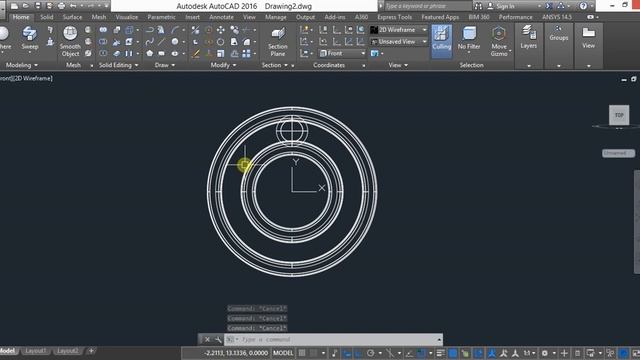640x360 pixels.
Task: Open annotation scale 1:1 dropdown
Action: click(x=529, y=353)
